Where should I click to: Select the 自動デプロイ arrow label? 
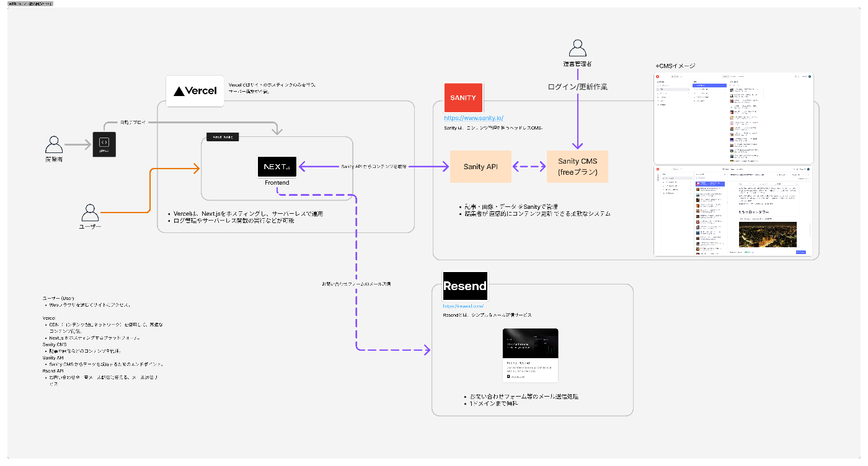[133, 123]
